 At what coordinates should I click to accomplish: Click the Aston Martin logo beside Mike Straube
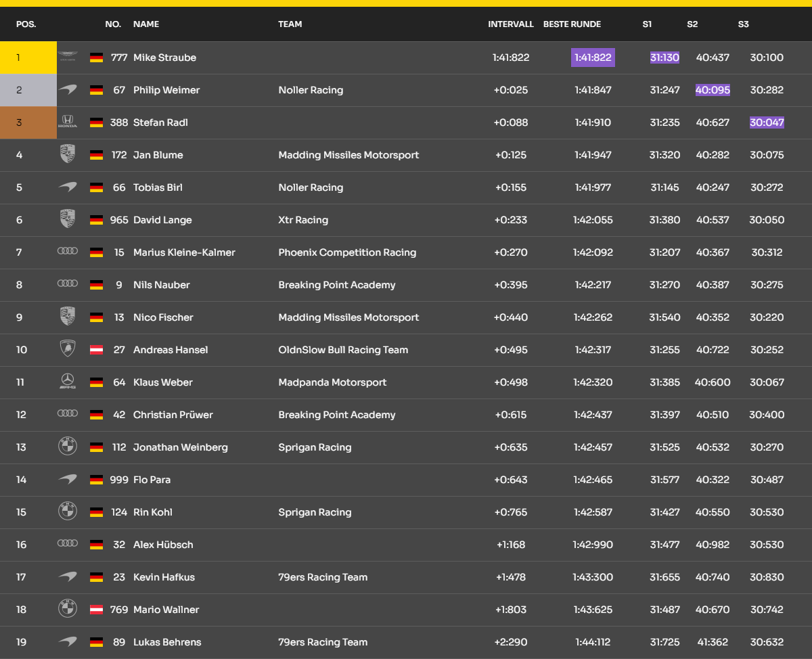[67, 58]
